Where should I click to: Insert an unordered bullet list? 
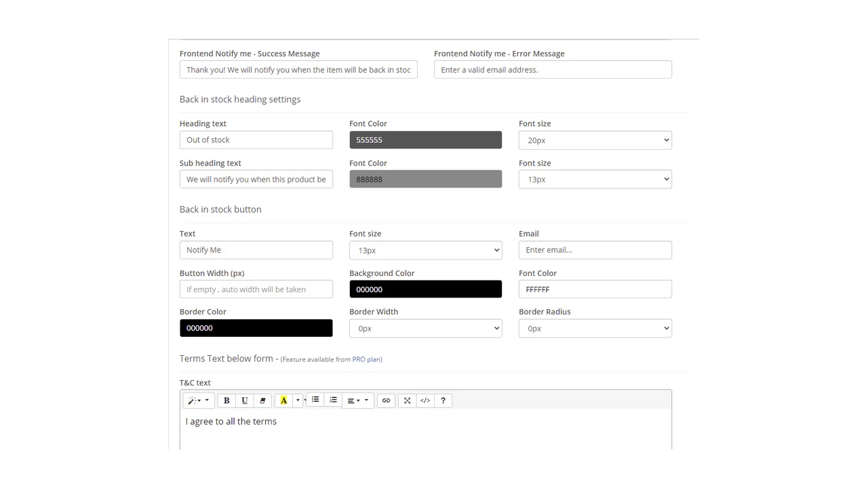click(x=315, y=400)
